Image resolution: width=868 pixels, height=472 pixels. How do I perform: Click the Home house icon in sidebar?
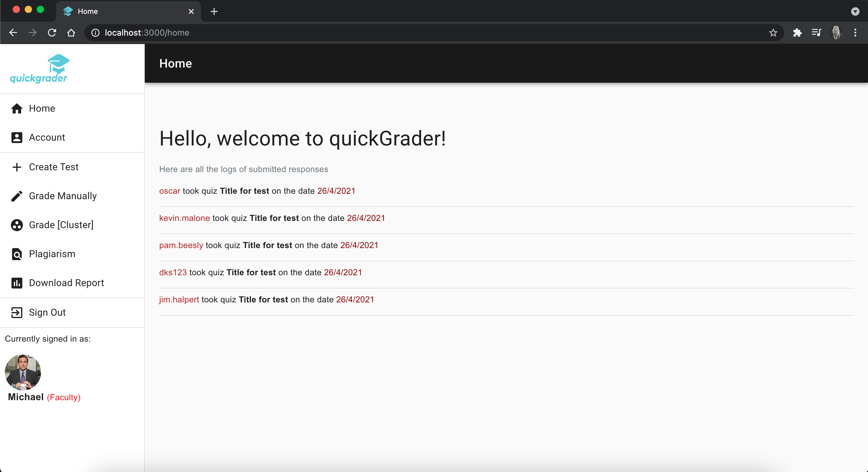(17, 109)
